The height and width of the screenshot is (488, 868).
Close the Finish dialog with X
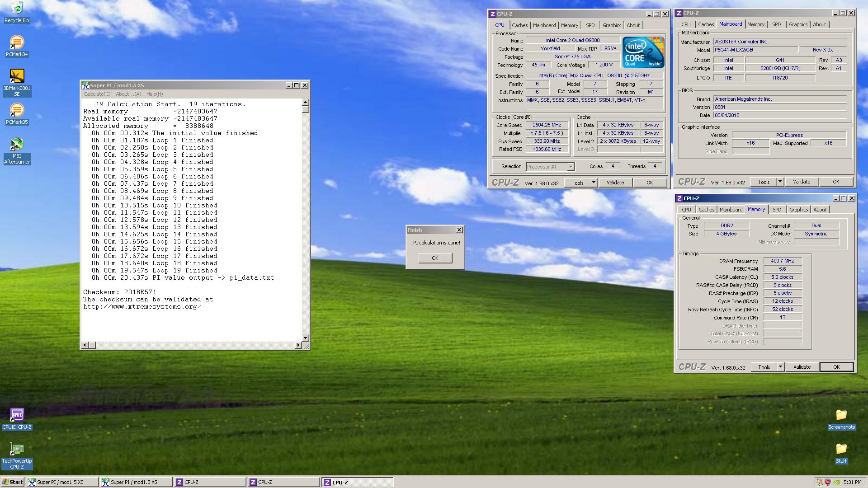[459, 230]
